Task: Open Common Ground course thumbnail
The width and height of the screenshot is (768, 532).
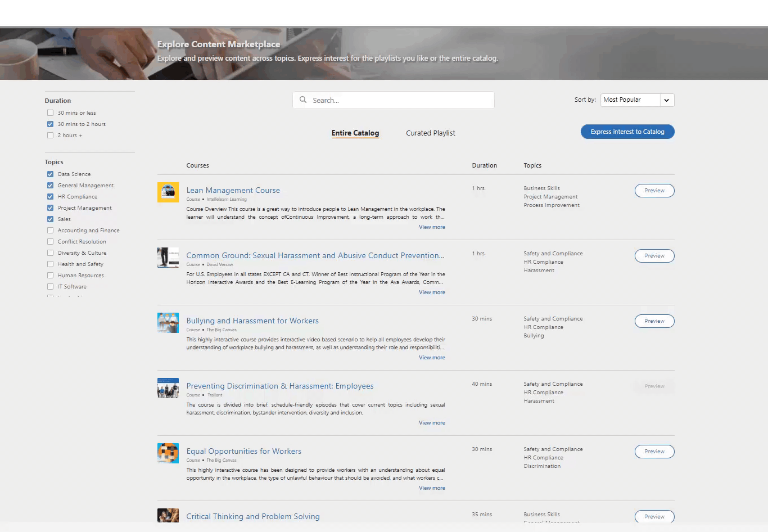Action: pyautogui.click(x=168, y=258)
